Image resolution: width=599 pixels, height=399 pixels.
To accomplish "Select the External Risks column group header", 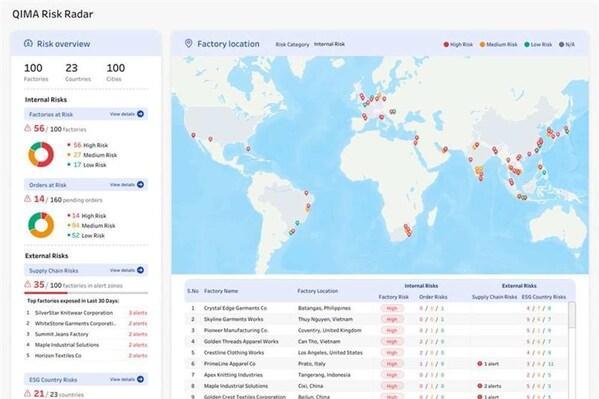I will (519, 286).
